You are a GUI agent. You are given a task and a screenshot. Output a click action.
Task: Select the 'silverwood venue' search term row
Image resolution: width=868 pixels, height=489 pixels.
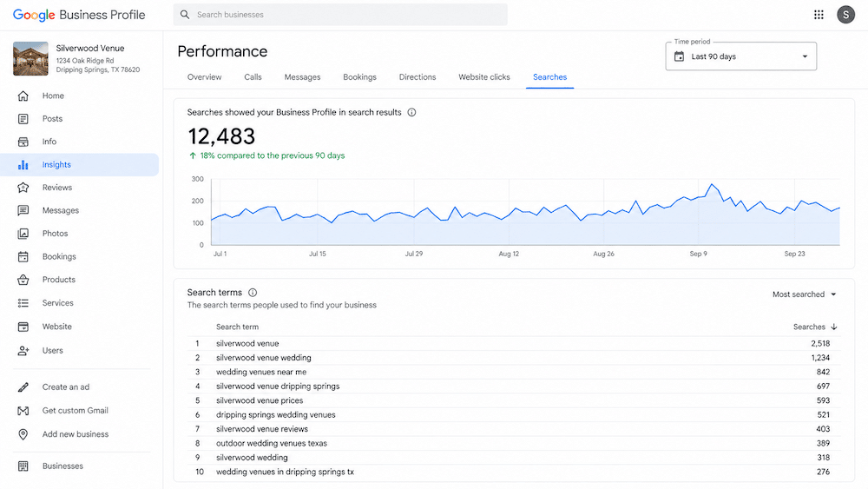point(514,343)
